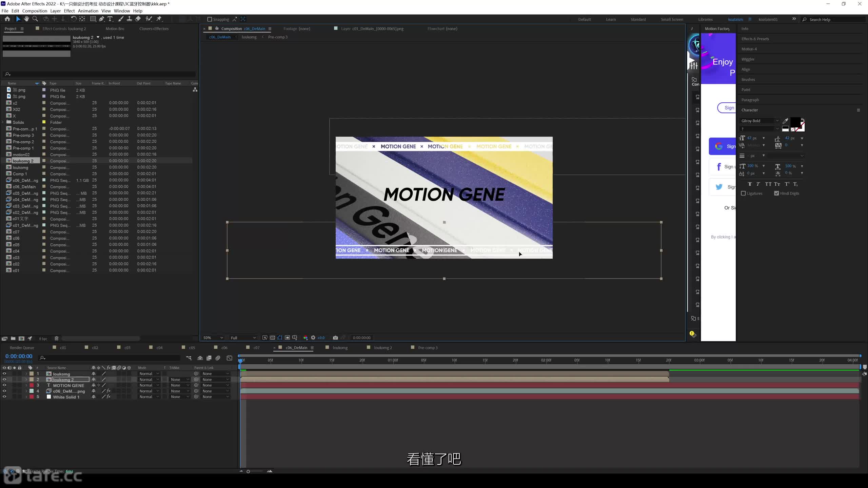Select the Rotation tool
Image resolution: width=868 pixels, height=488 pixels.
(73, 19)
